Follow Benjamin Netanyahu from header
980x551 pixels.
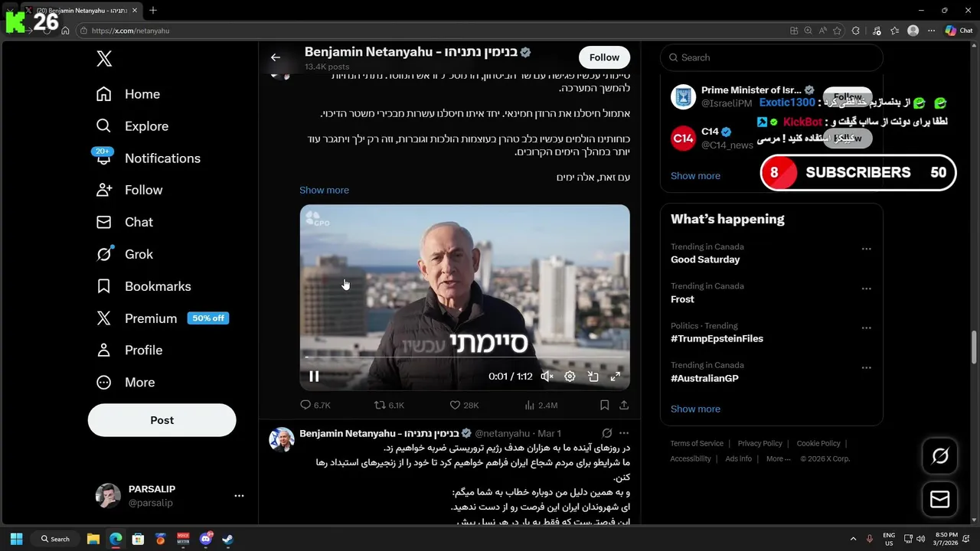click(604, 57)
